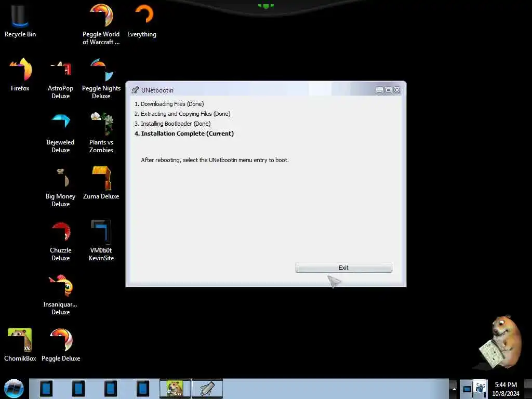Select the Peggle Nights Deluxe icon
532x399 pixels.
(x=101, y=79)
